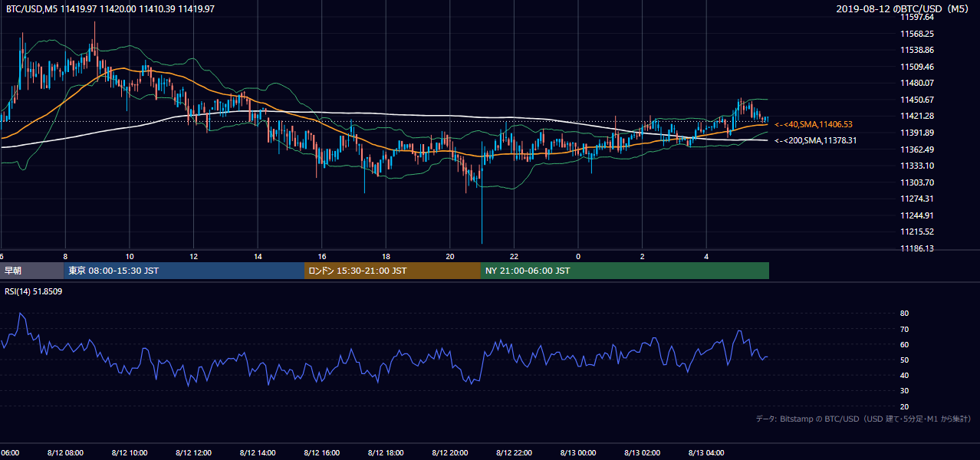Screen dimensions: 980x460
Task: Click the 8/13 04:00 time label
Action: coord(706,453)
